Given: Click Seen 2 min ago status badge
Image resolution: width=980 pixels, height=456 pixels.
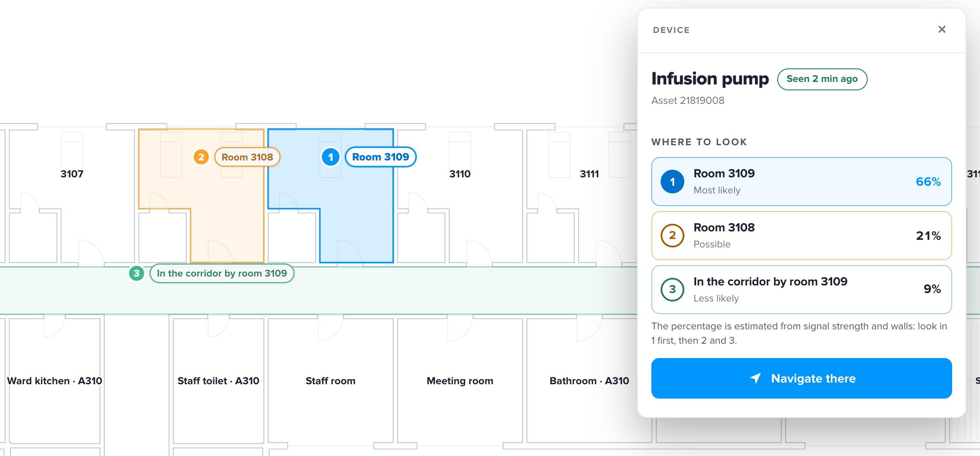Looking at the screenshot, I should click(x=822, y=79).
